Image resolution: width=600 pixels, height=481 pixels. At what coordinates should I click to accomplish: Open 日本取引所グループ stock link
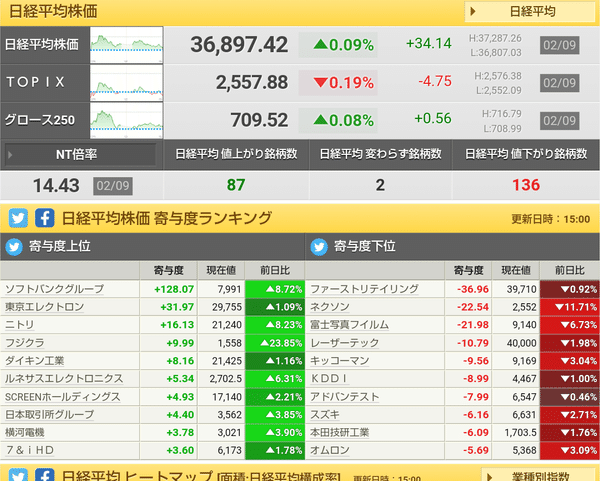(49, 415)
